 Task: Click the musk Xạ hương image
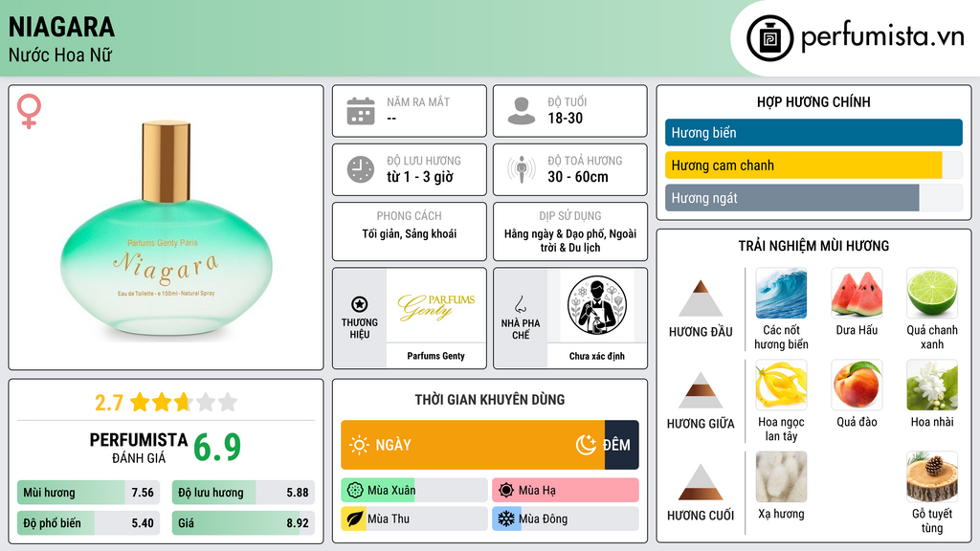click(x=781, y=476)
